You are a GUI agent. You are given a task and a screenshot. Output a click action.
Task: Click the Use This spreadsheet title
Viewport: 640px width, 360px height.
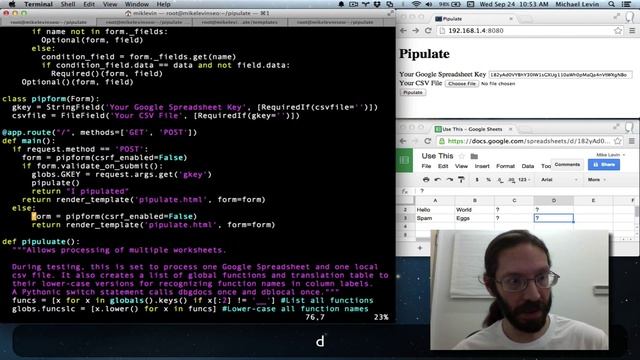[437, 156]
